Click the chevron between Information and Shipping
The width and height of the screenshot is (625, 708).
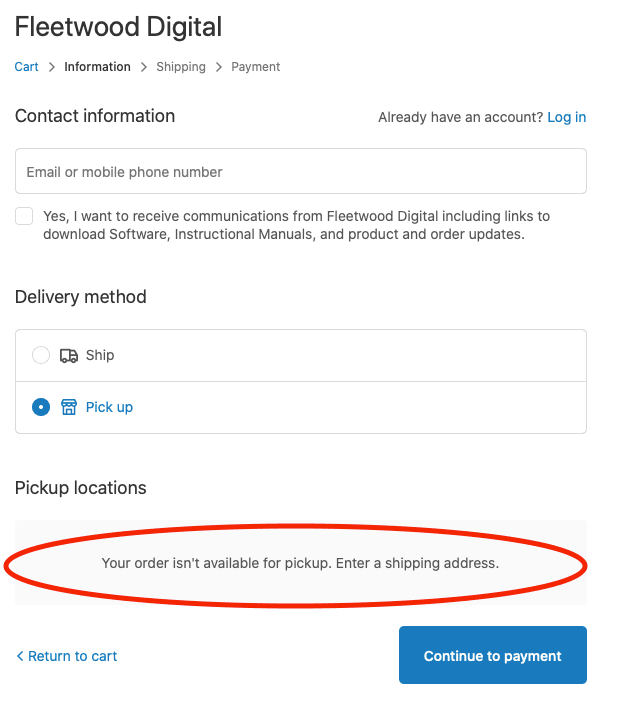coord(144,67)
